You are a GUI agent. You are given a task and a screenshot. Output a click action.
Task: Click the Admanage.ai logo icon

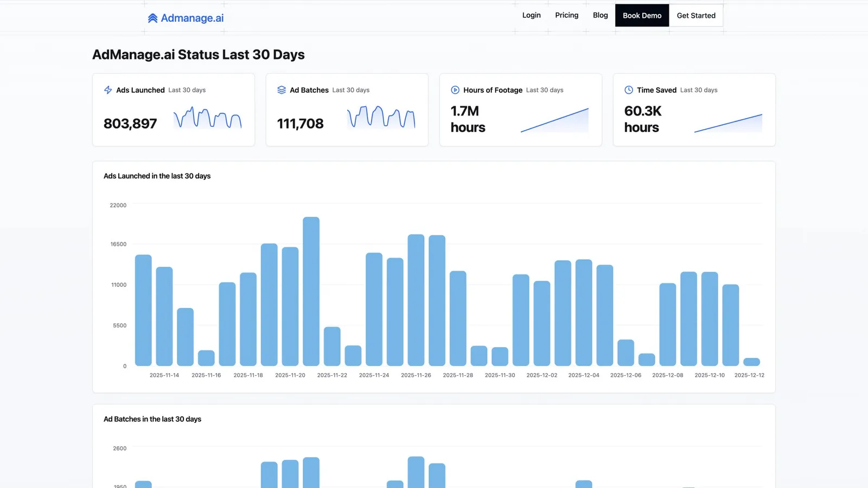(152, 18)
